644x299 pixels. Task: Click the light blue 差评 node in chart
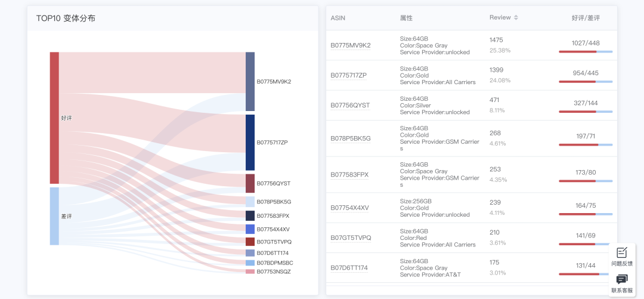[54, 216]
